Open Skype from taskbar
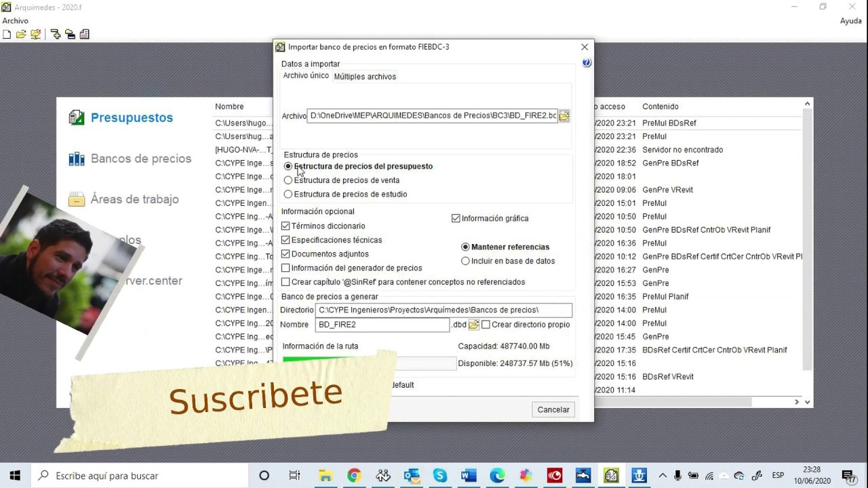Image resolution: width=868 pixels, height=488 pixels. click(440, 476)
